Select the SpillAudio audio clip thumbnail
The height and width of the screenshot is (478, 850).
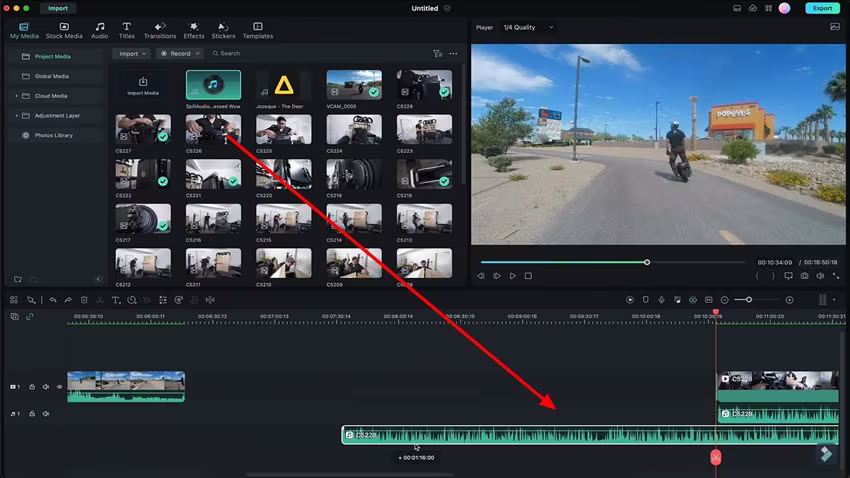[x=214, y=85]
